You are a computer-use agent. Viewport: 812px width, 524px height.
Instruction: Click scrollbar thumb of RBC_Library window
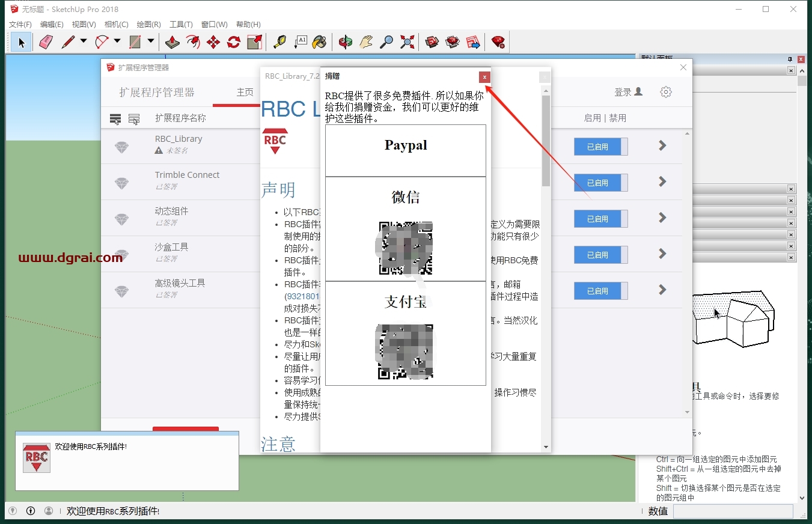click(x=546, y=141)
